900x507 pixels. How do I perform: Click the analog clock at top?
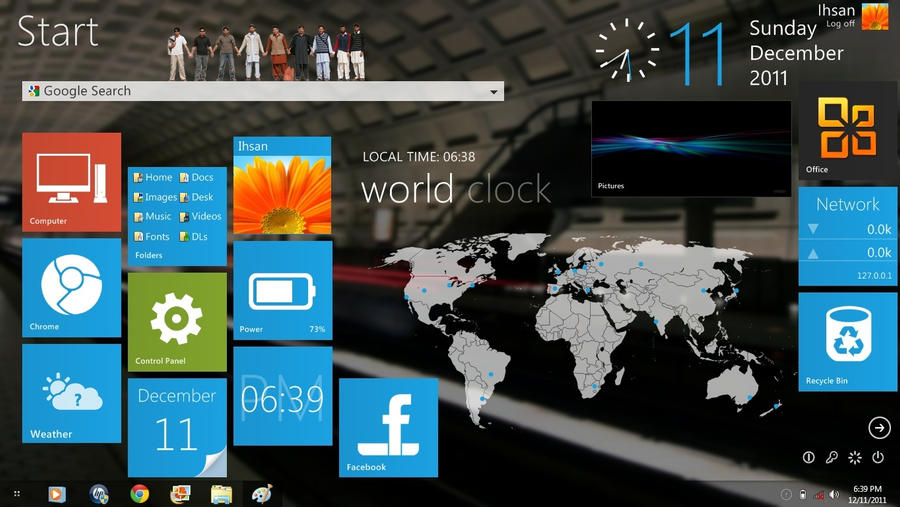(x=627, y=51)
